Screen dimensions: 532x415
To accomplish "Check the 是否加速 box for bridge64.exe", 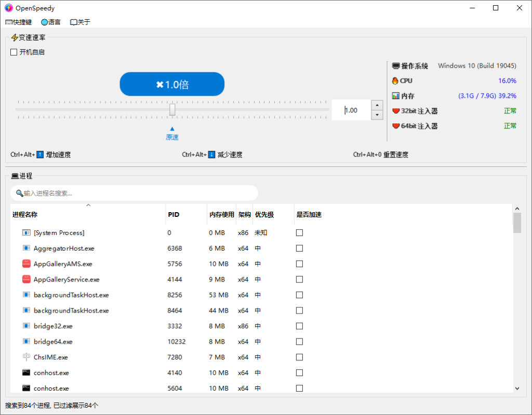I will (299, 342).
